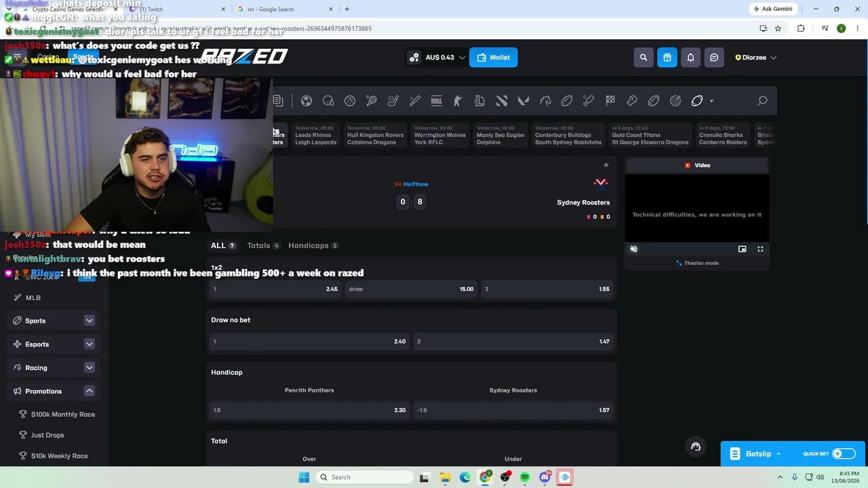Select the checkered flag motorsport icon
The image size is (868, 488).
pyautogui.click(x=610, y=101)
